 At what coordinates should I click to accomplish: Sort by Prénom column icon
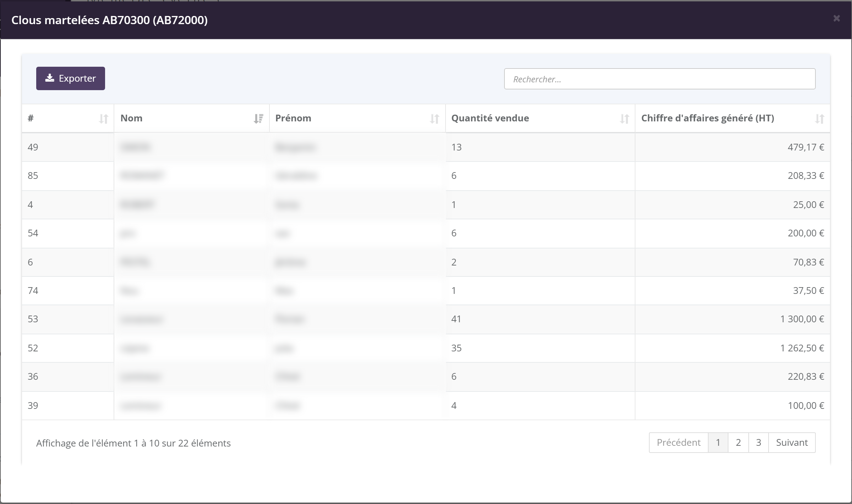435,119
